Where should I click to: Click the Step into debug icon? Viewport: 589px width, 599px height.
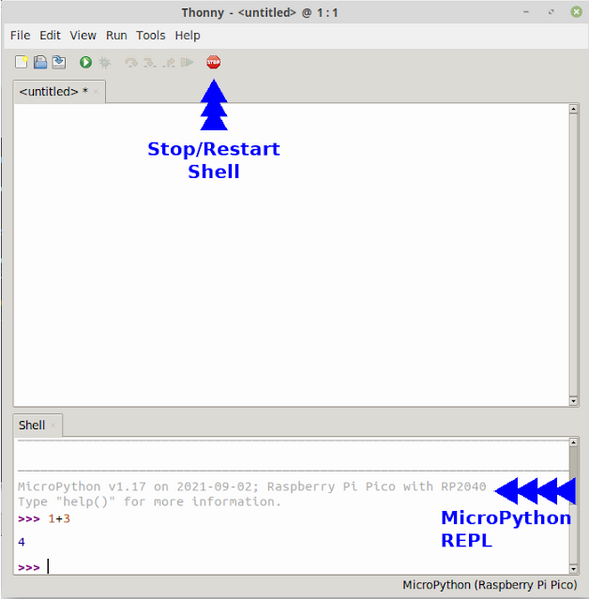point(149,62)
